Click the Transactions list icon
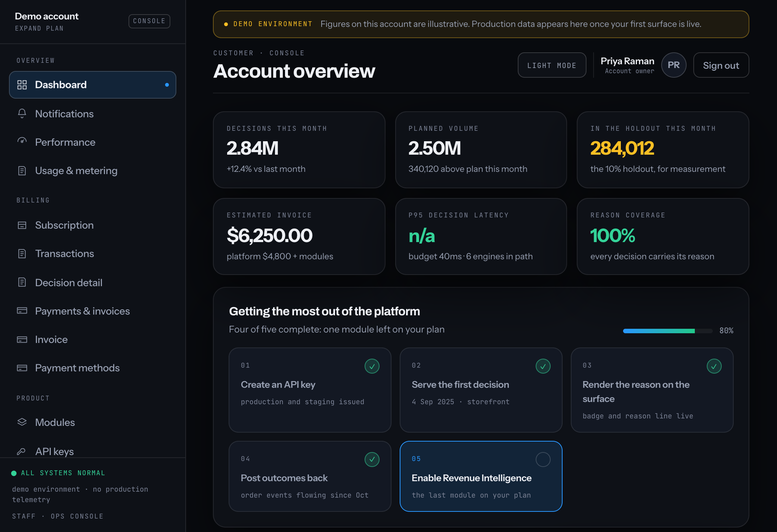Image resolution: width=777 pixels, height=532 pixels. (x=22, y=254)
